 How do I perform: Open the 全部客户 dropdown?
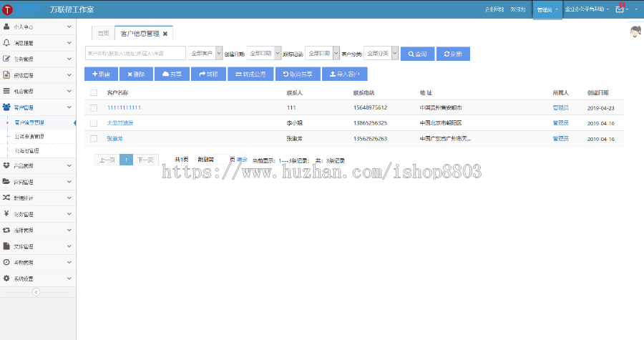click(205, 54)
